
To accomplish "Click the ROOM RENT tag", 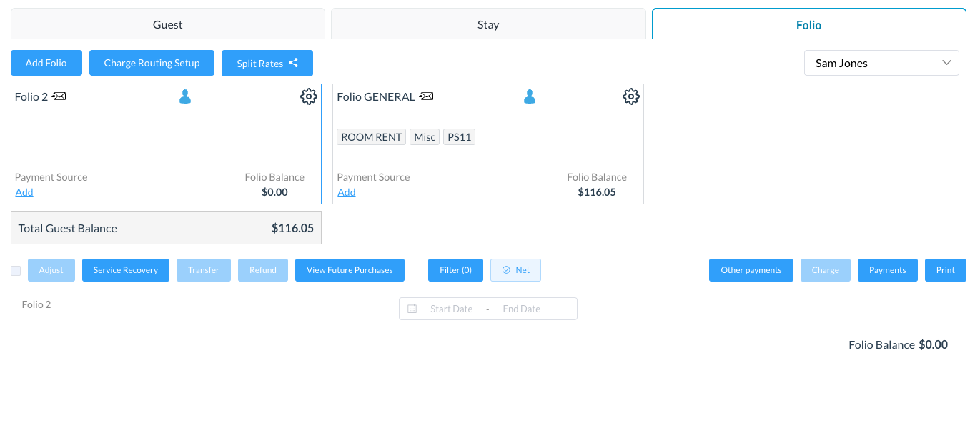I will 371,137.
